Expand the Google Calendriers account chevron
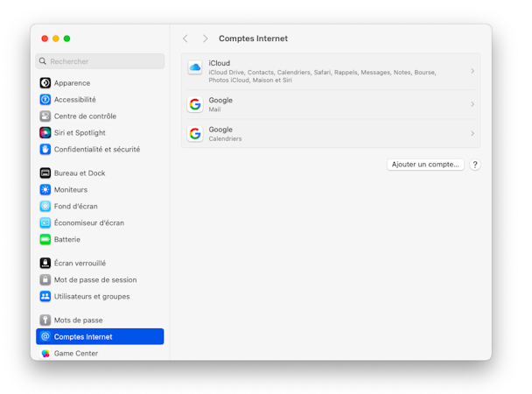Image resolution: width=532 pixels, height=394 pixels. (x=472, y=133)
